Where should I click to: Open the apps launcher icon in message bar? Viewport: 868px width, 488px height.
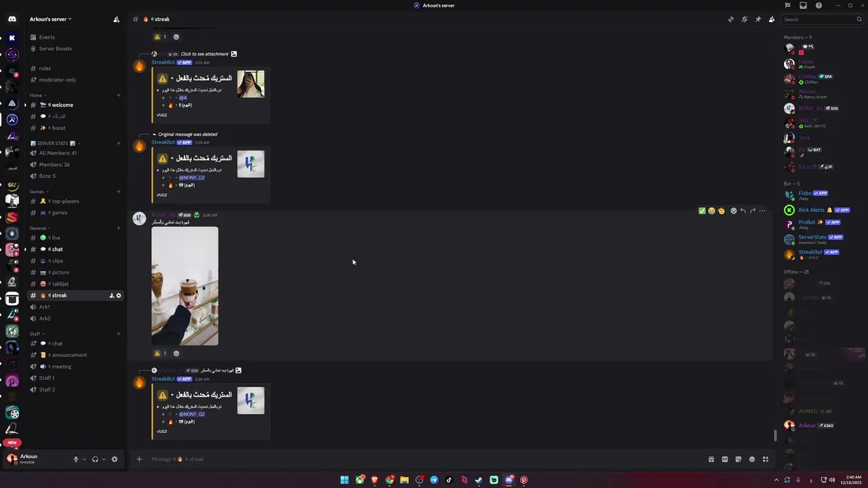tap(766, 459)
